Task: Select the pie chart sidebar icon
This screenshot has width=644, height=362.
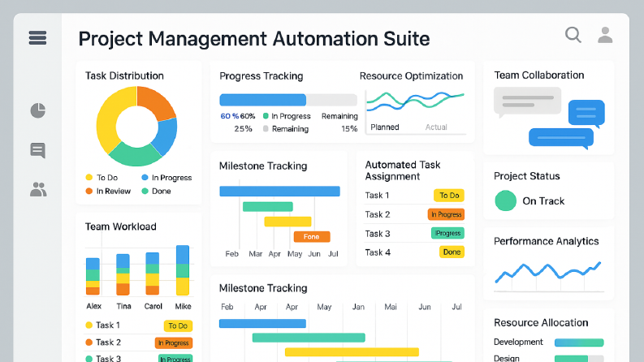Action: 38,110
